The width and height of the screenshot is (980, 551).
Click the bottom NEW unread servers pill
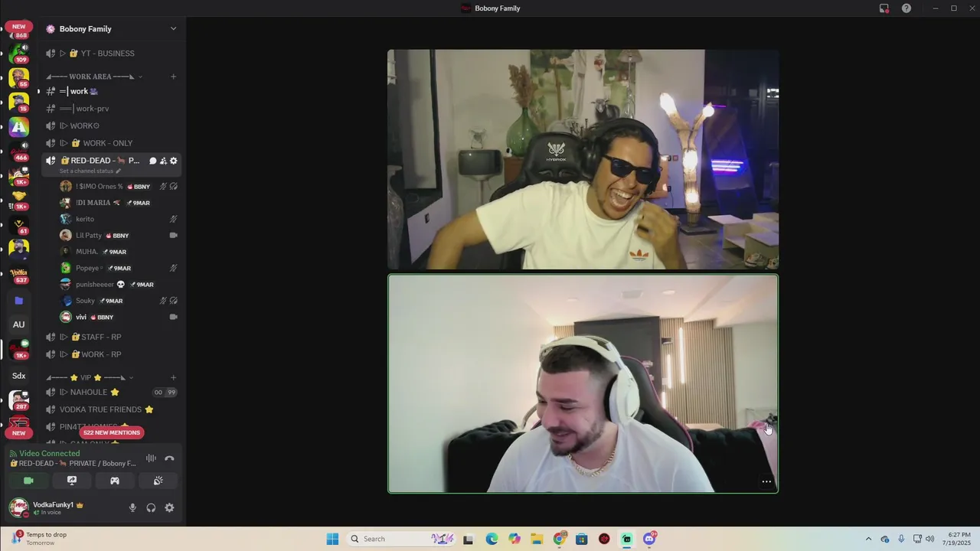[x=18, y=433]
